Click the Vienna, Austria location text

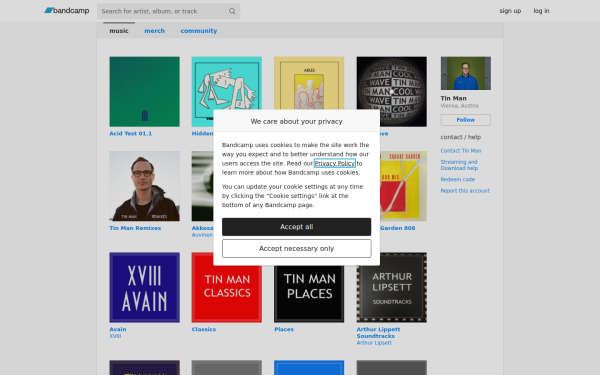(459, 106)
